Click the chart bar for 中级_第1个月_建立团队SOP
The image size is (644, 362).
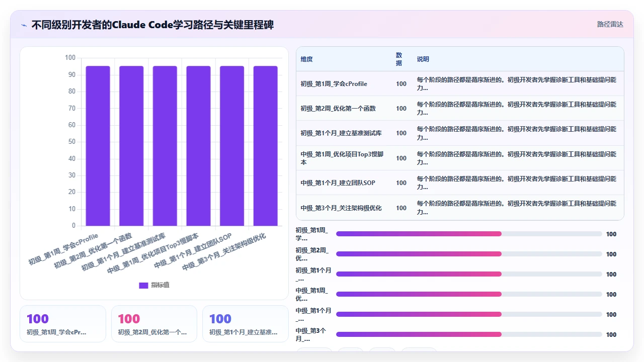pos(232,146)
